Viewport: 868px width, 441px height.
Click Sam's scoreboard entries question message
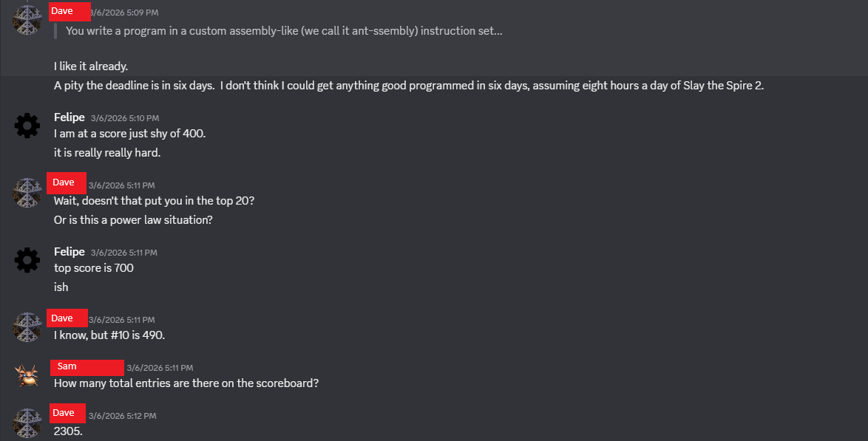186,383
